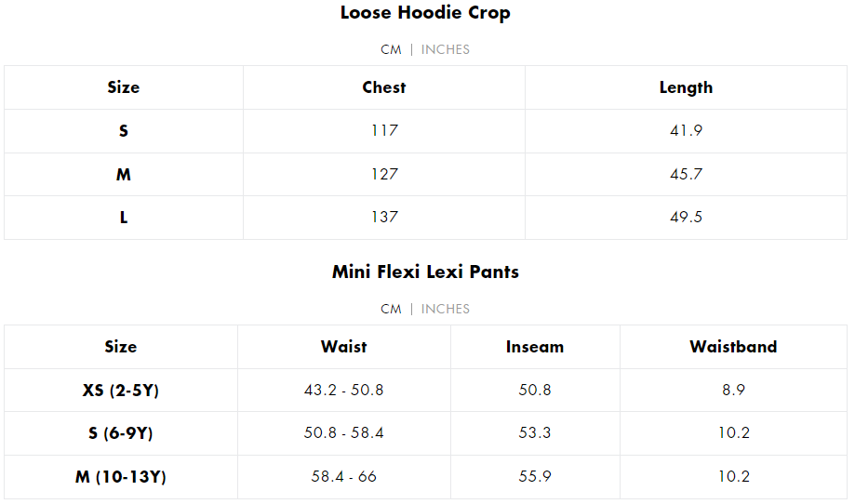Select the XS (2-5Y) pants row

point(425,391)
